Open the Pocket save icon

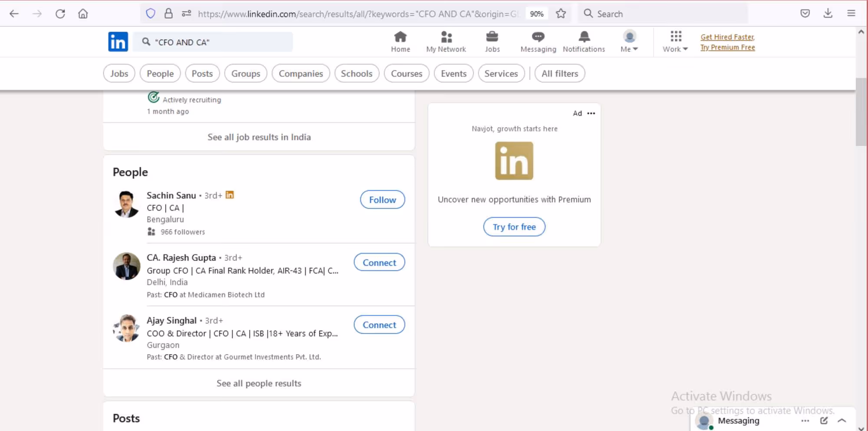point(805,13)
